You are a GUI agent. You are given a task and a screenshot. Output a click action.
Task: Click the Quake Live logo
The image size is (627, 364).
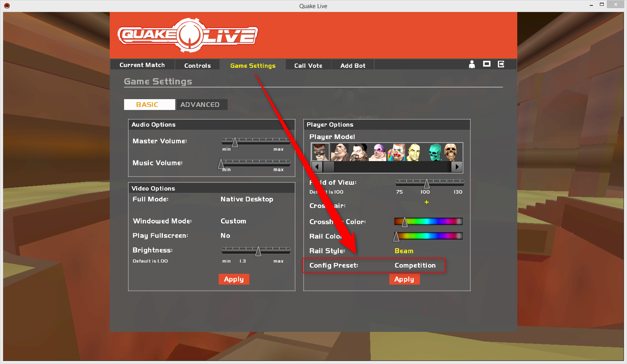click(188, 35)
